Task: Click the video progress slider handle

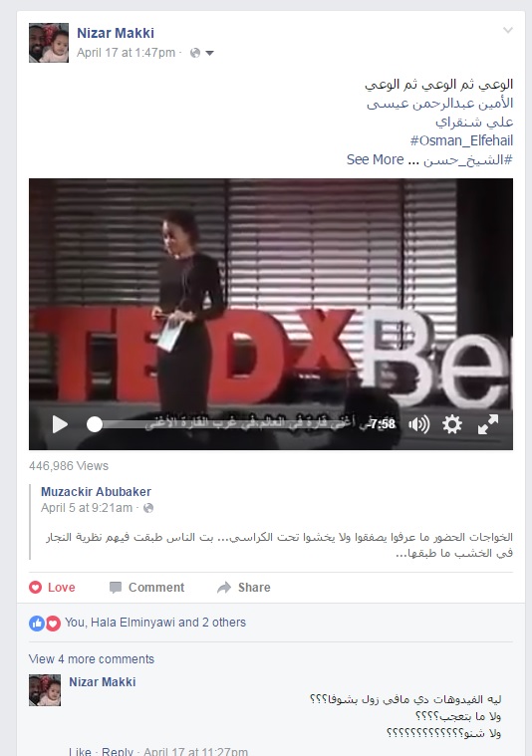Action: [95, 424]
